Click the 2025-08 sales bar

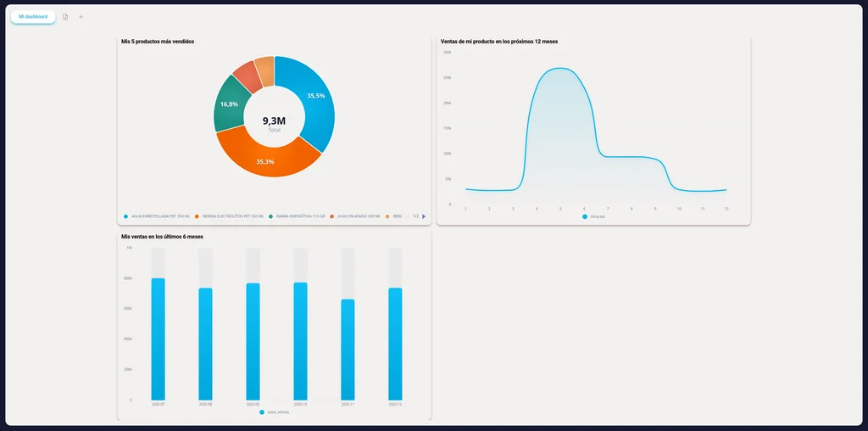205,344
